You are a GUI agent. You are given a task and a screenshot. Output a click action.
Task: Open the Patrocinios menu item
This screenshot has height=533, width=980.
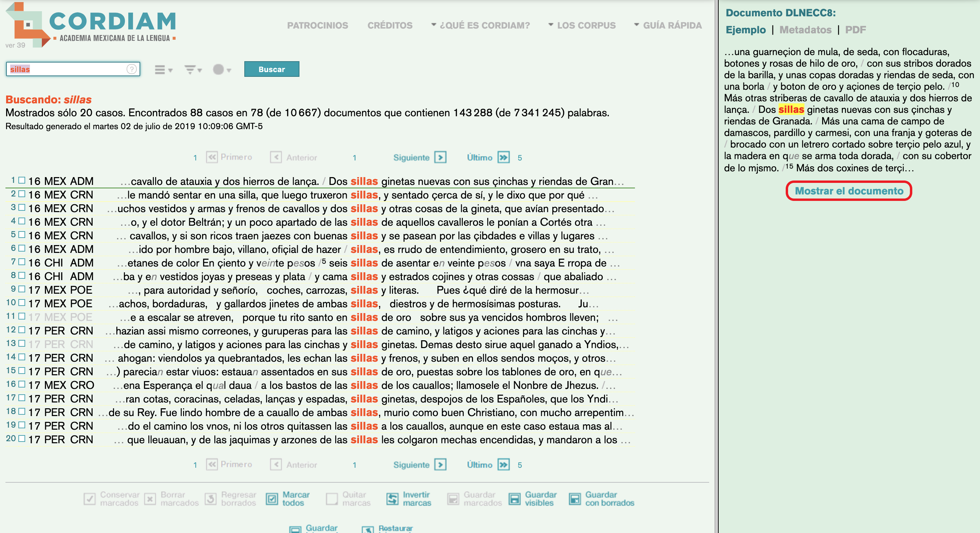318,25
